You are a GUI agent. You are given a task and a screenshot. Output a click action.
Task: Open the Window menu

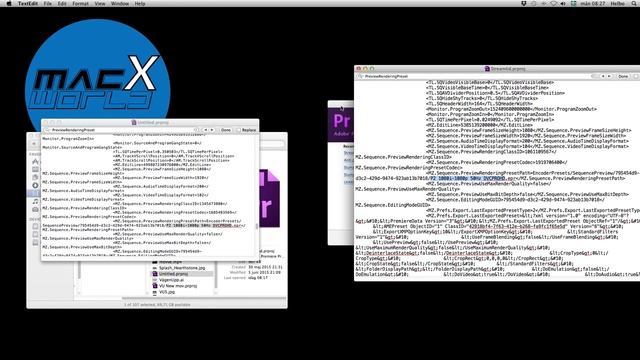point(120,3)
